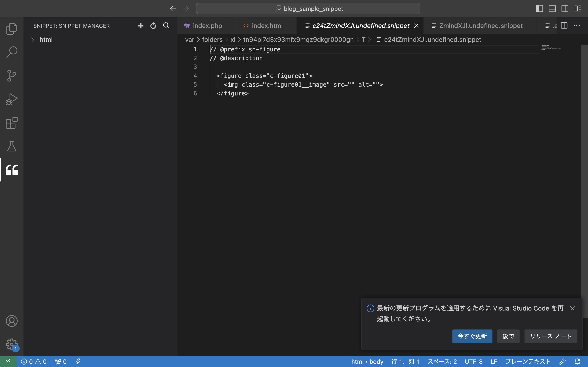This screenshot has width=588, height=367.
Task: Open Source Control view
Action: pos(11,75)
